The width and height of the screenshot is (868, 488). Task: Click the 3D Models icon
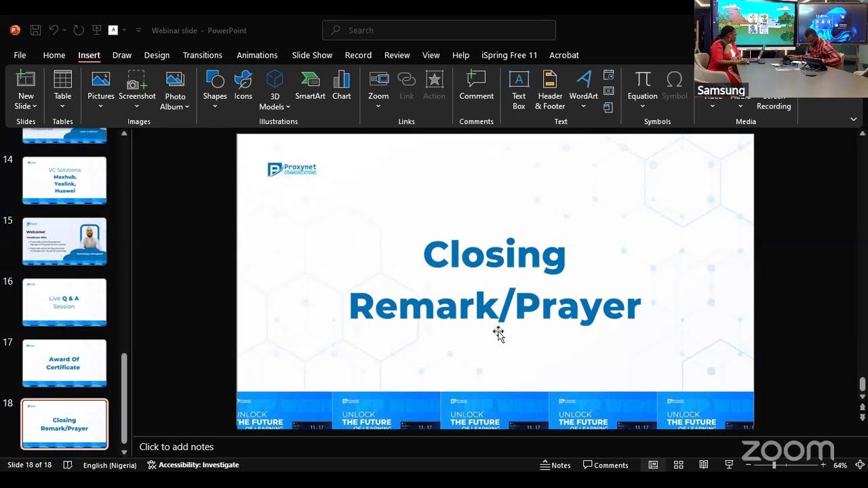pos(275,79)
